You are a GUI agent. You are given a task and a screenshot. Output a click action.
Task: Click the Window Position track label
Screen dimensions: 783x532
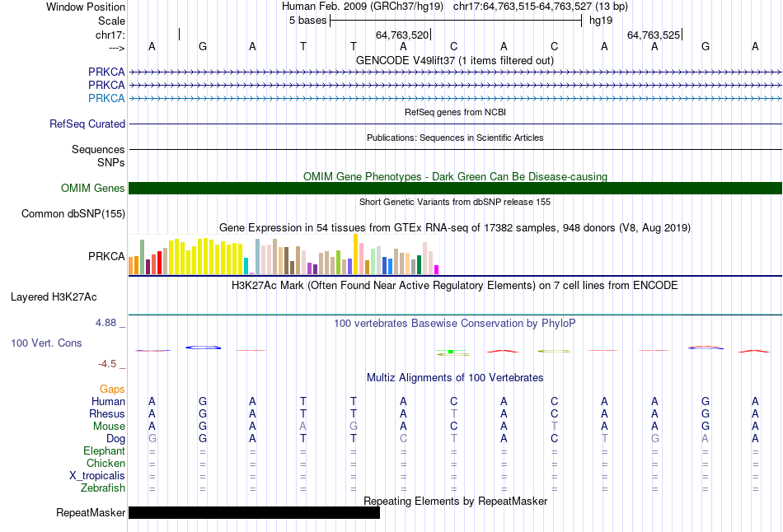(86, 7)
